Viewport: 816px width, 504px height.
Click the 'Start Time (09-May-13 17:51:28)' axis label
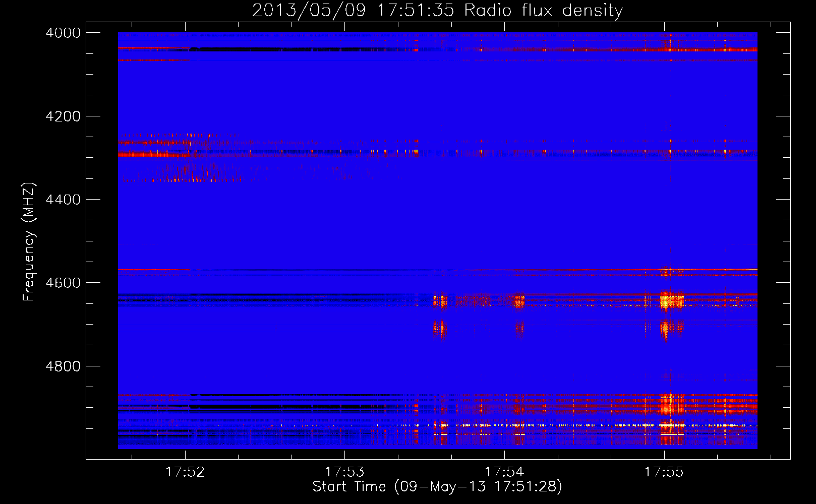[437, 487]
